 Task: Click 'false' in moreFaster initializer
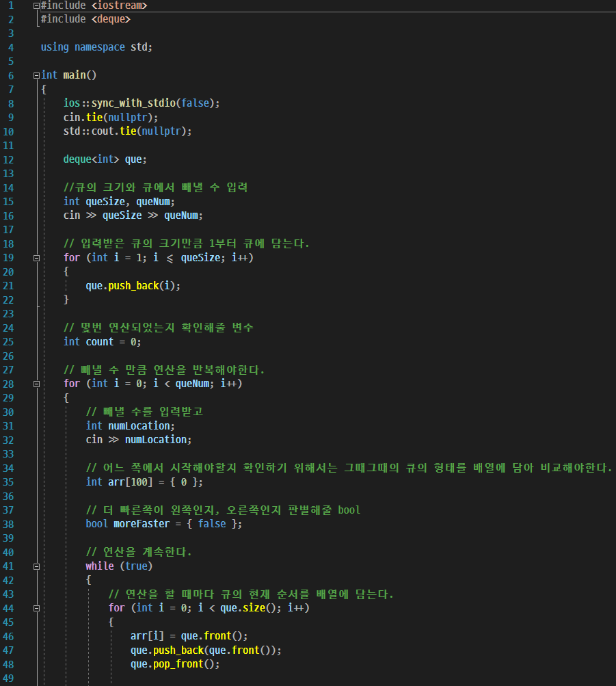click(212, 524)
